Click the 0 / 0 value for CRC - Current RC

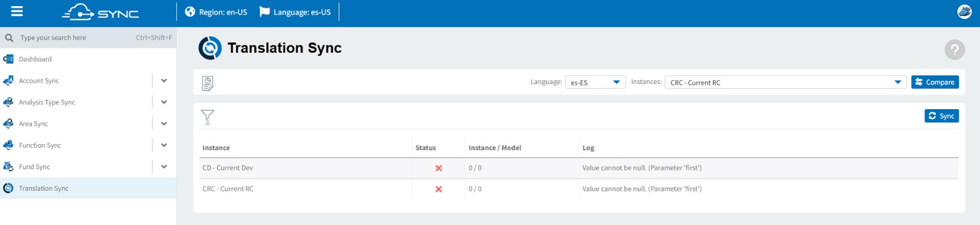[x=475, y=189]
